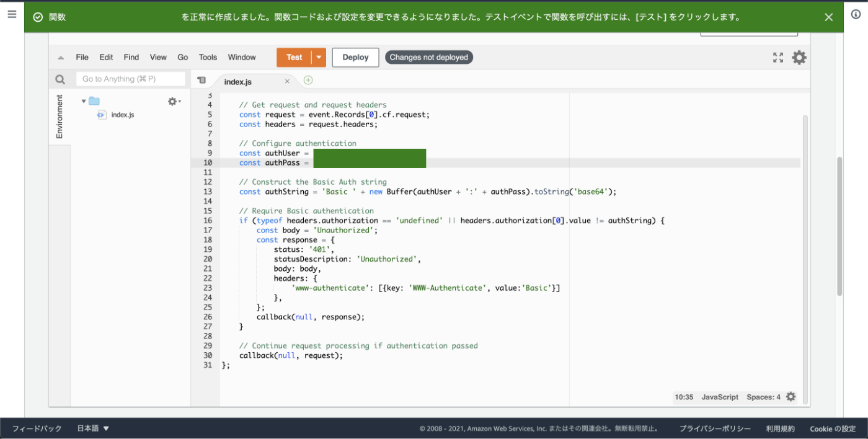
Task: Click the const headers line 6
Action: (x=308, y=124)
